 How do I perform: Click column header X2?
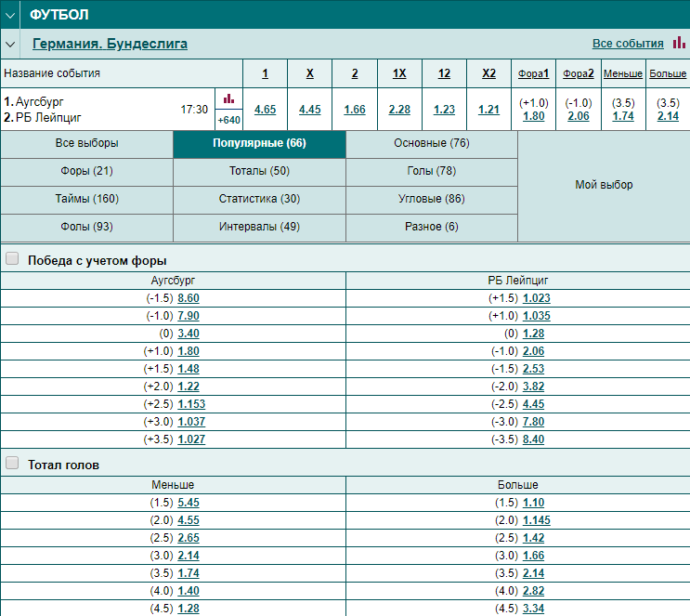tap(488, 73)
